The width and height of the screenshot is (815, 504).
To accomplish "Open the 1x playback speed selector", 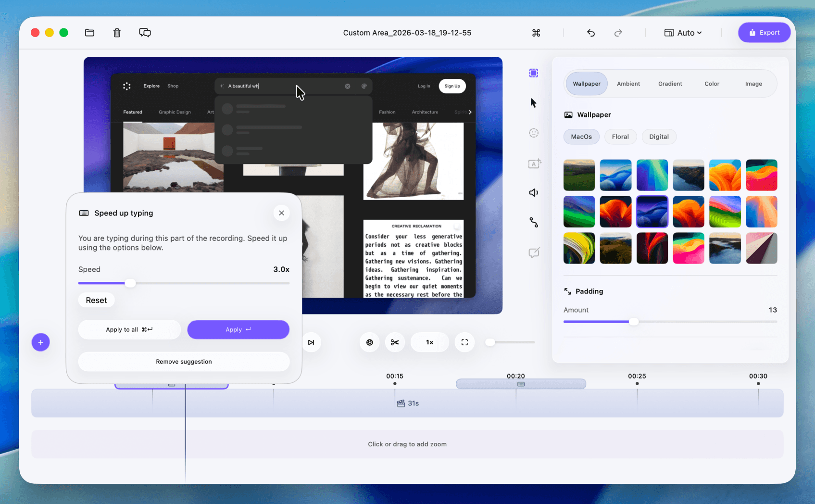I will click(429, 342).
